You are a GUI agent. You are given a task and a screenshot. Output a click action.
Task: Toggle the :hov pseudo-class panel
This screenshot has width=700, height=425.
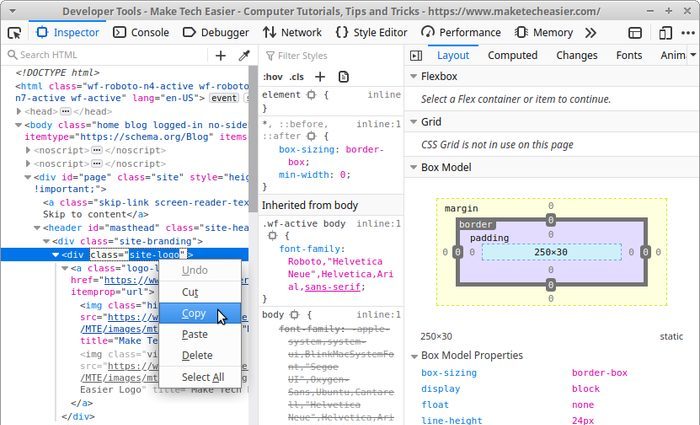(273, 77)
